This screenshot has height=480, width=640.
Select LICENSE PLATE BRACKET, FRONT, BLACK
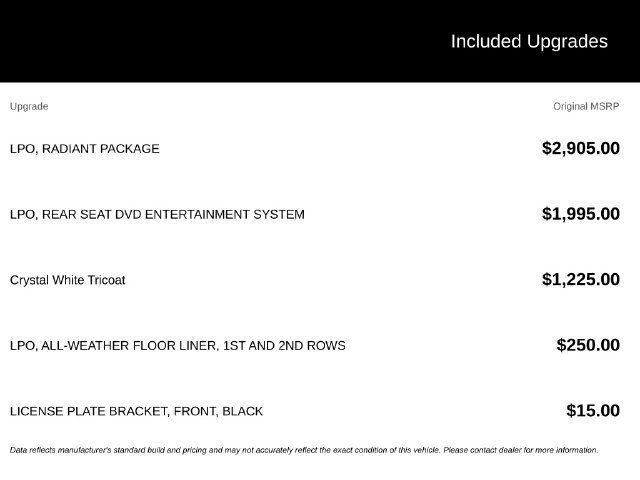(136, 411)
